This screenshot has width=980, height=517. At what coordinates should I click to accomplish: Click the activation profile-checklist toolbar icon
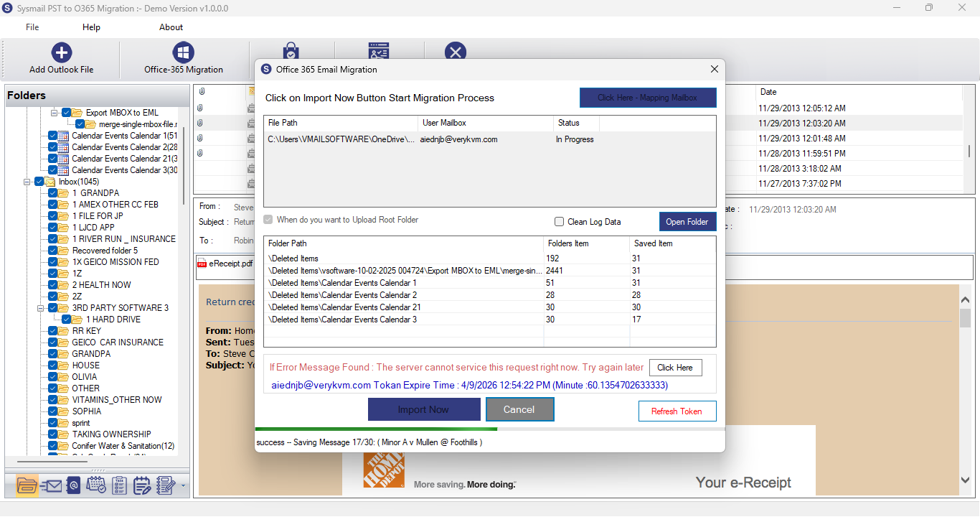pyautogui.click(x=379, y=50)
